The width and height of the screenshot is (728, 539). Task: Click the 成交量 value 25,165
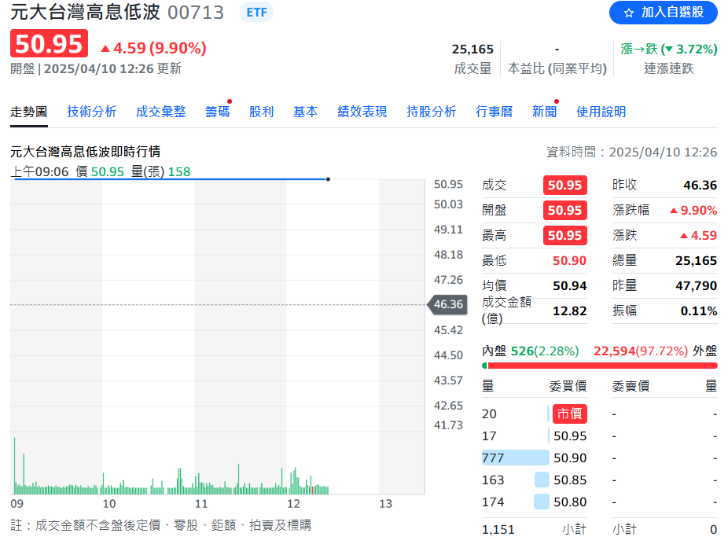coord(473,49)
